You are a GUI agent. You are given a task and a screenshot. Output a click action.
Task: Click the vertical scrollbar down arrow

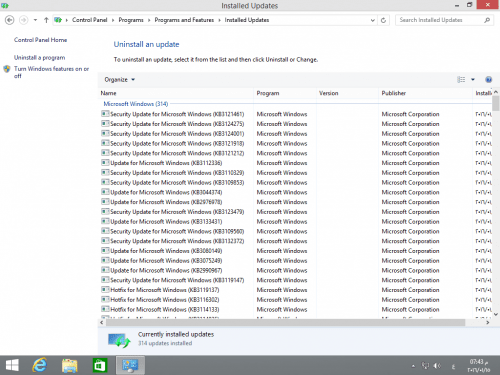tap(496, 314)
